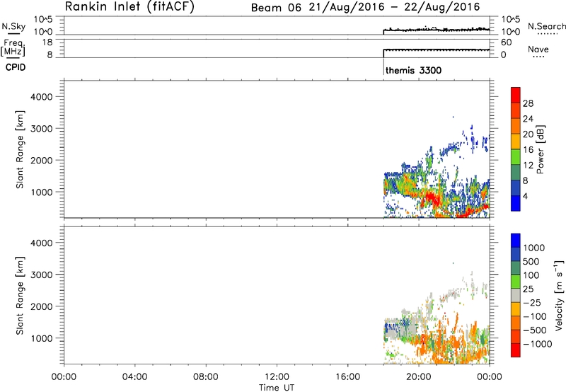Image resolution: width=566 pixels, height=392 pixels.
Task: Click the noise trace line in the N.Sky panel
Action: coord(437,30)
